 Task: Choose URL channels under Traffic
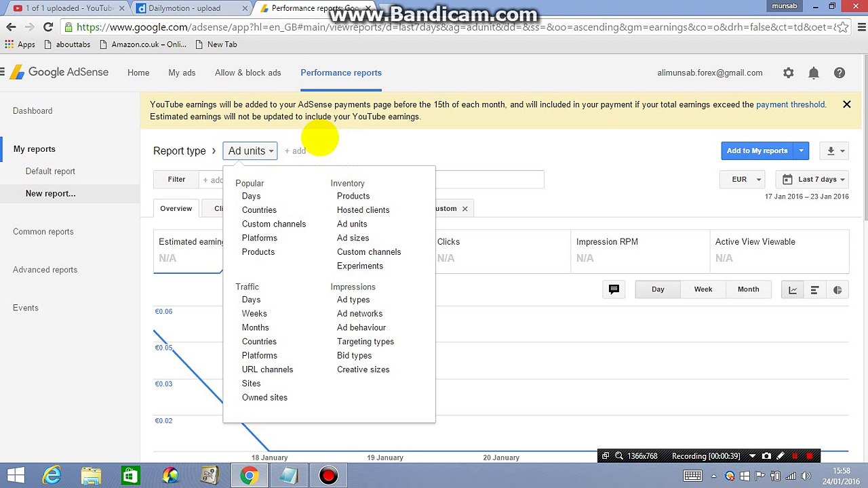pyautogui.click(x=268, y=369)
